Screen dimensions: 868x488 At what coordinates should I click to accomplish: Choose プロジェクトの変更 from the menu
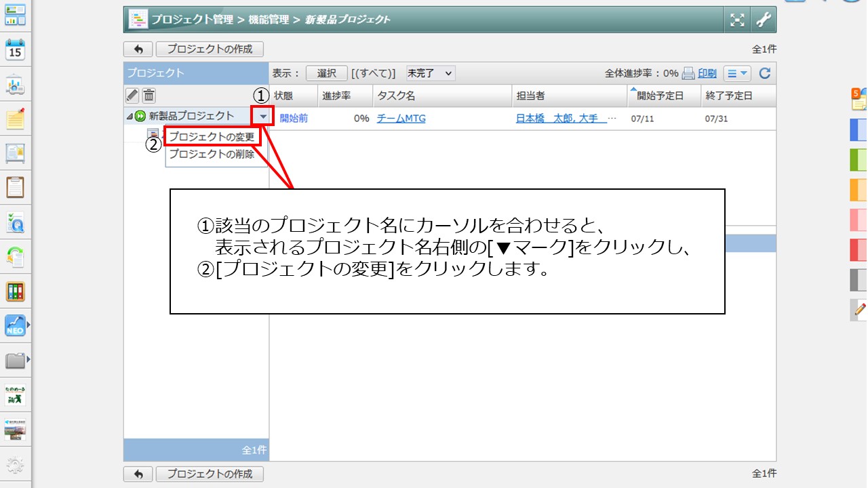pos(212,136)
